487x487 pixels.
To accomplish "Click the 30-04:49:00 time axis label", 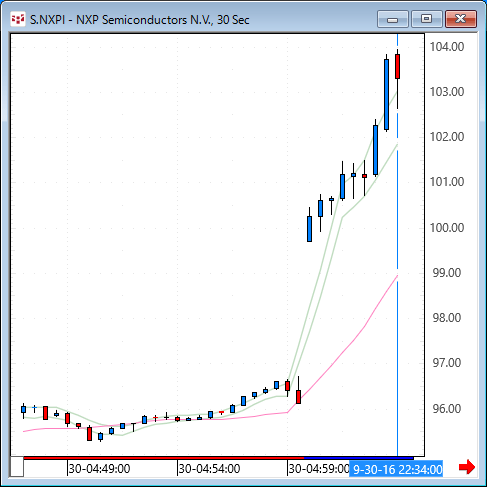I will (99, 469).
